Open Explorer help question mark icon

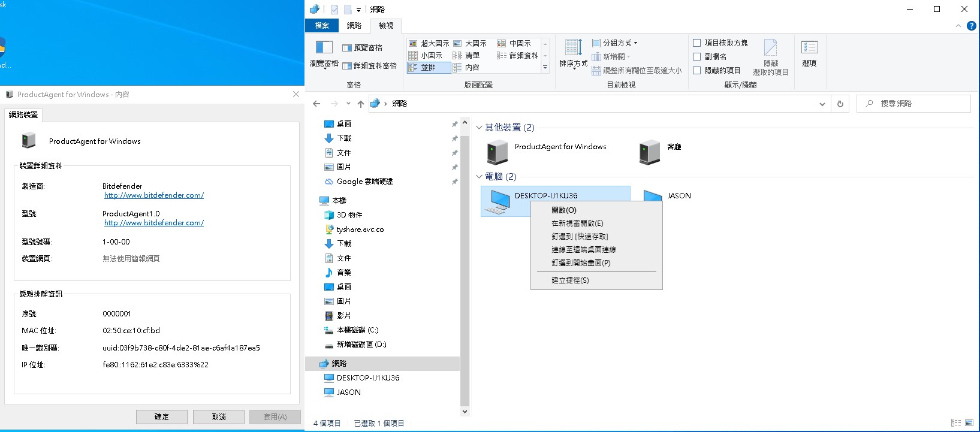[x=972, y=26]
